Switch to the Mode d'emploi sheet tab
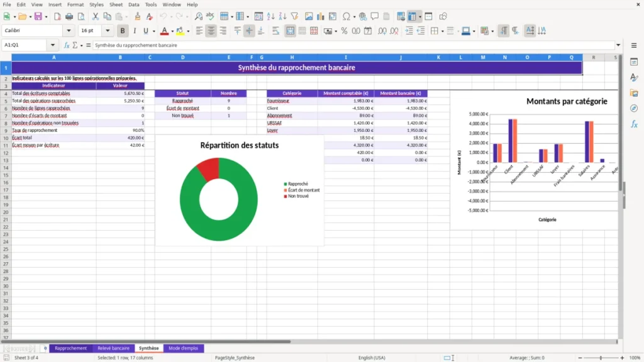 183,348
